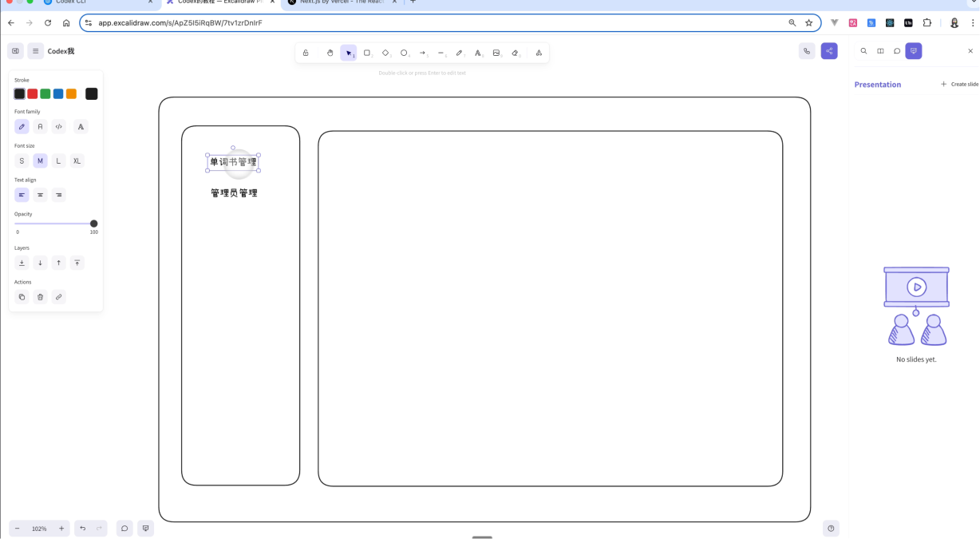Pick the red stroke color swatch
The width and height of the screenshot is (980, 539).
click(33, 94)
